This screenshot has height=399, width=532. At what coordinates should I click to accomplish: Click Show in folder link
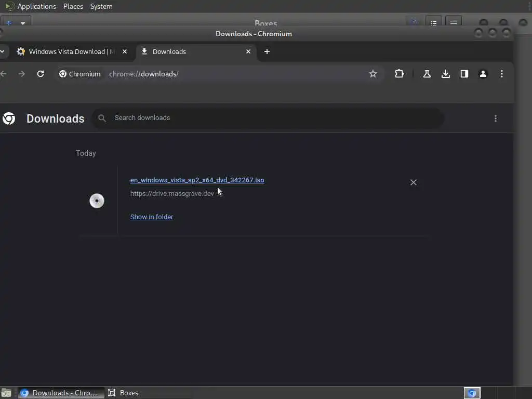(x=152, y=217)
